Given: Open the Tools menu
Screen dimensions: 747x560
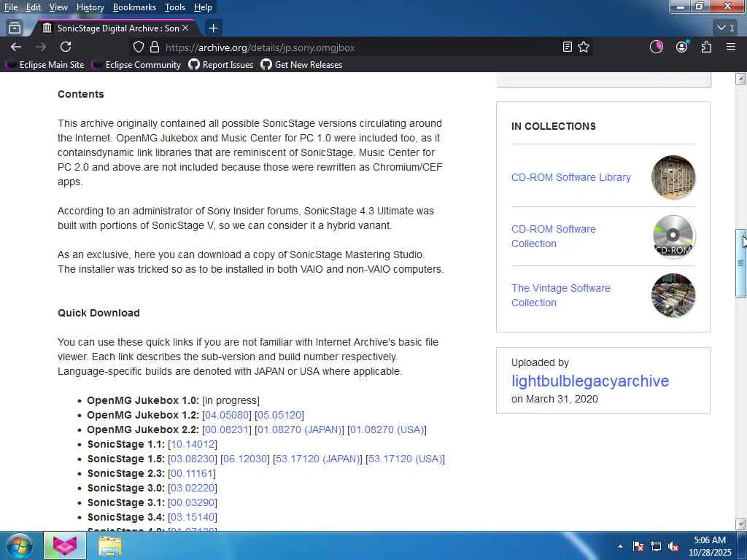Looking at the screenshot, I should click(x=175, y=7).
